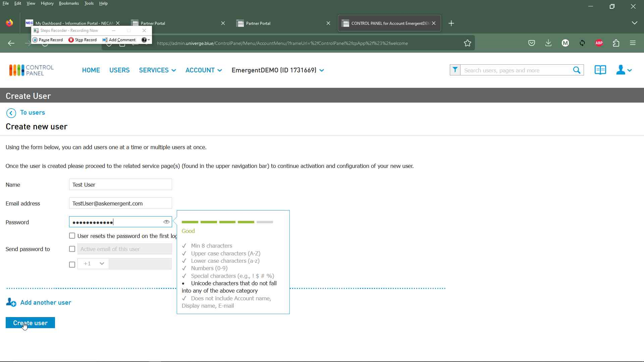Image resolution: width=644 pixels, height=362 pixels.
Task: List all tabs with chevron button
Action: point(635,23)
